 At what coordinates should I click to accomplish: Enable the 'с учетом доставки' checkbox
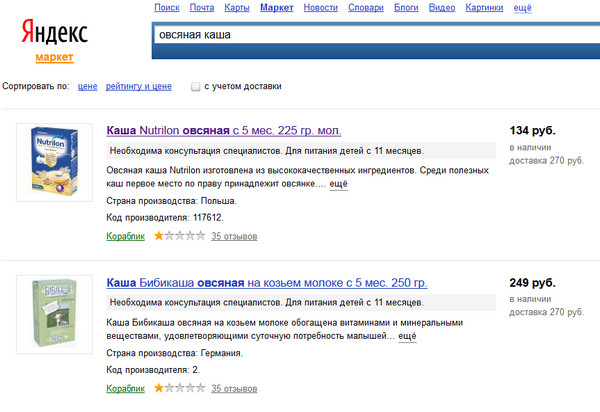196,87
